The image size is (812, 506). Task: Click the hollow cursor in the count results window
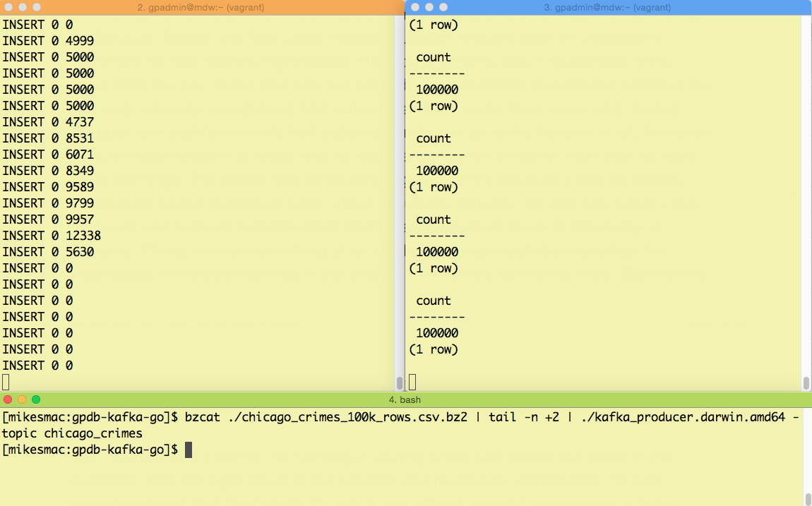(x=412, y=382)
